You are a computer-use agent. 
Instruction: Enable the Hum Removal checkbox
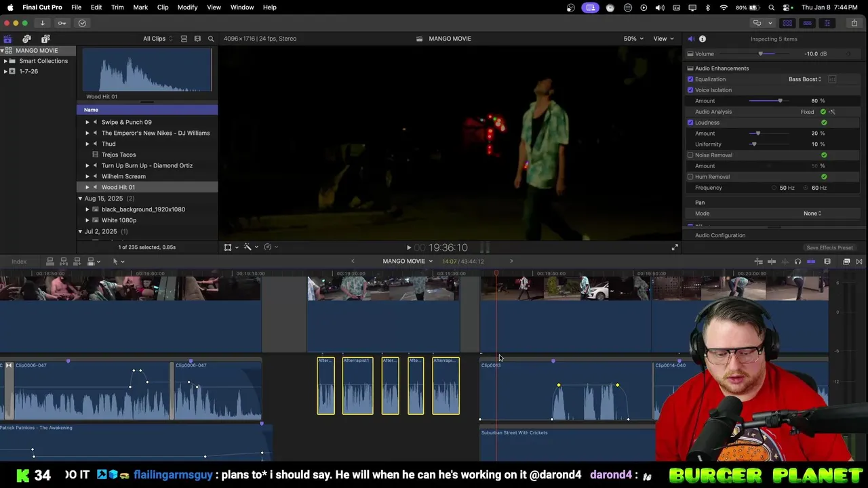(x=690, y=177)
